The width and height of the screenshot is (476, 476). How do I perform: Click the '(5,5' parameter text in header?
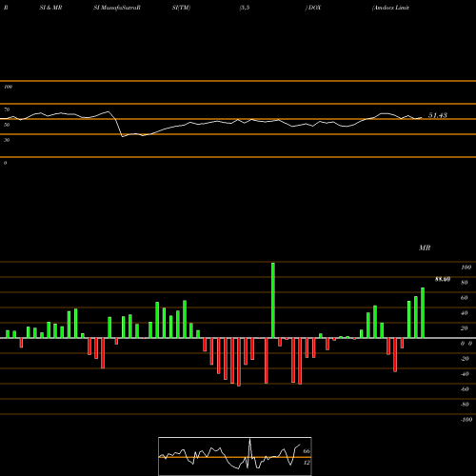point(245,8)
